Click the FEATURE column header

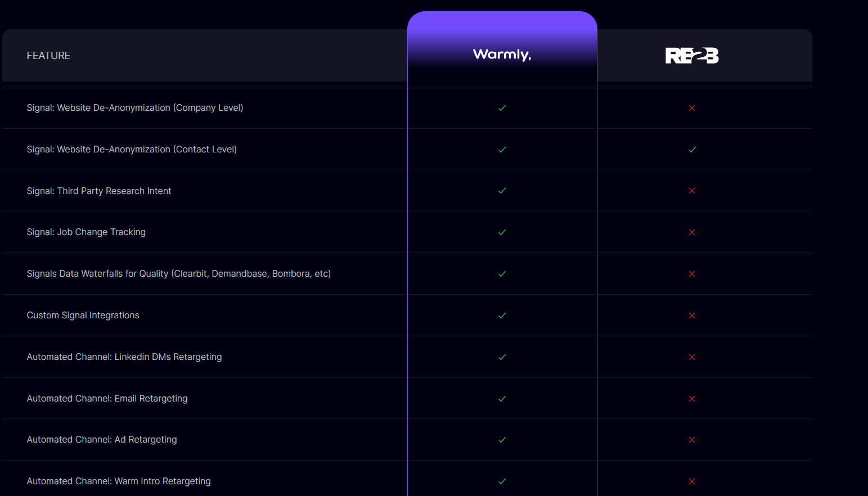[x=48, y=56]
